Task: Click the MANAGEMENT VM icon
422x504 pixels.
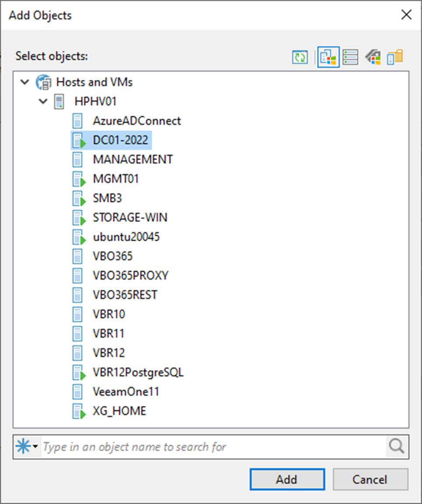Action: [77, 160]
